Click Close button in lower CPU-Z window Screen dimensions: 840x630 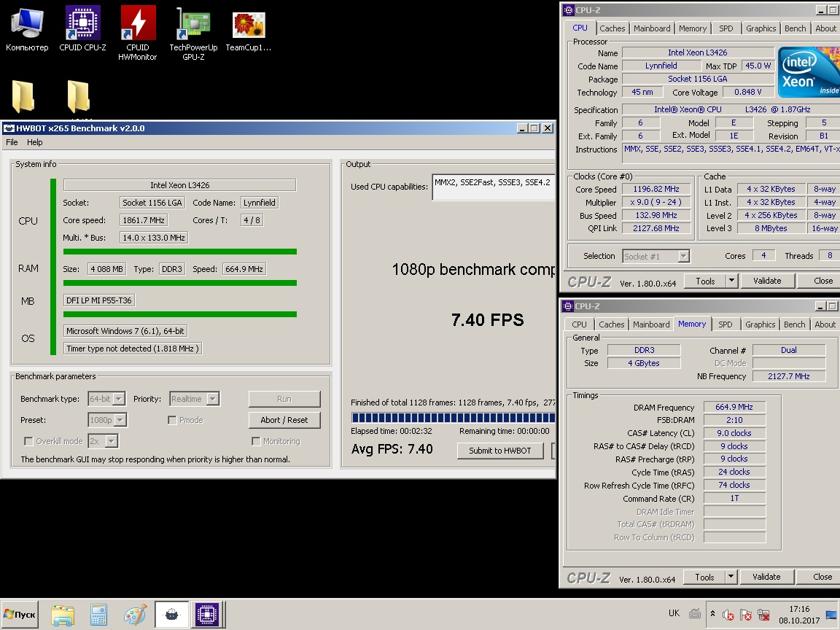coord(818,577)
